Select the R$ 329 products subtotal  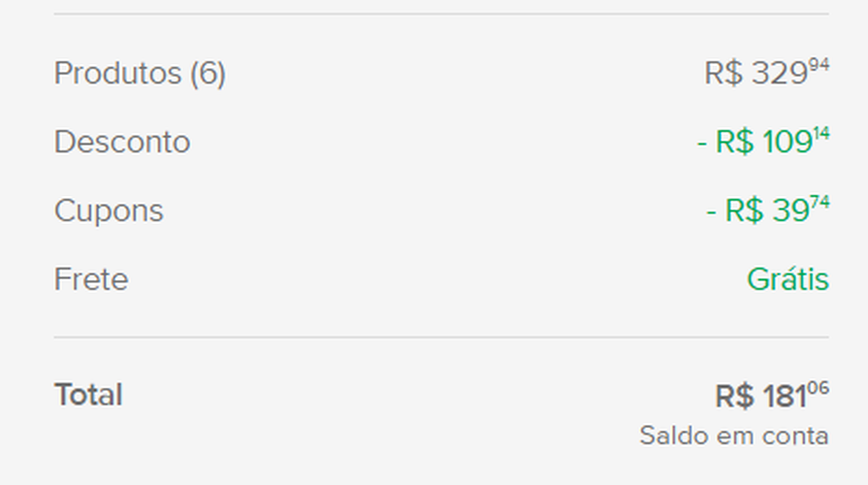(766, 73)
